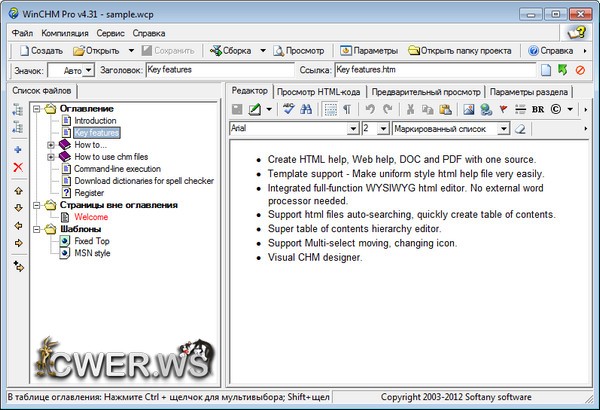Screen dimensions: 600x410
Task: Click the Undo icon in the editor toolbar
Action: pos(370,109)
